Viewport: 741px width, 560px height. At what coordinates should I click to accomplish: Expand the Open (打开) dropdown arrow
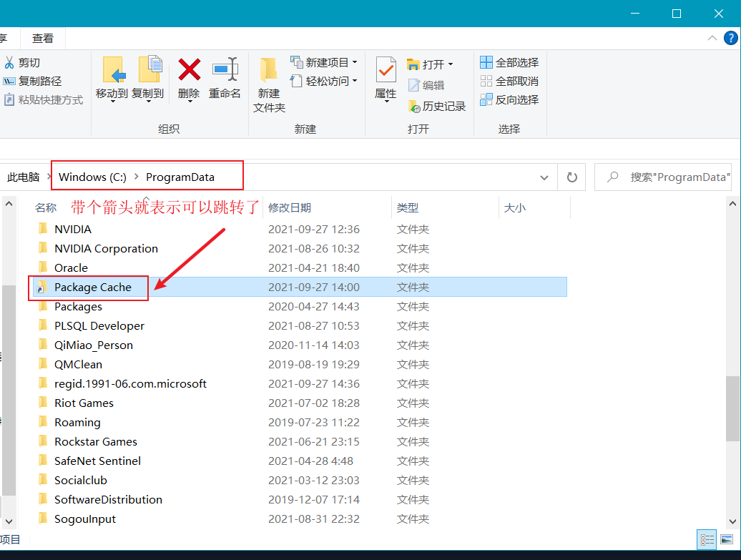coord(451,64)
